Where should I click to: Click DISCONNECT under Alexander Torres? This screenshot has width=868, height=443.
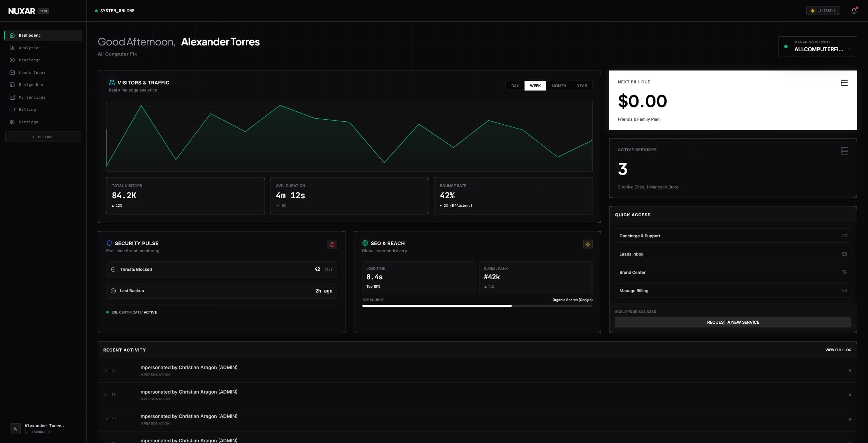tap(38, 432)
